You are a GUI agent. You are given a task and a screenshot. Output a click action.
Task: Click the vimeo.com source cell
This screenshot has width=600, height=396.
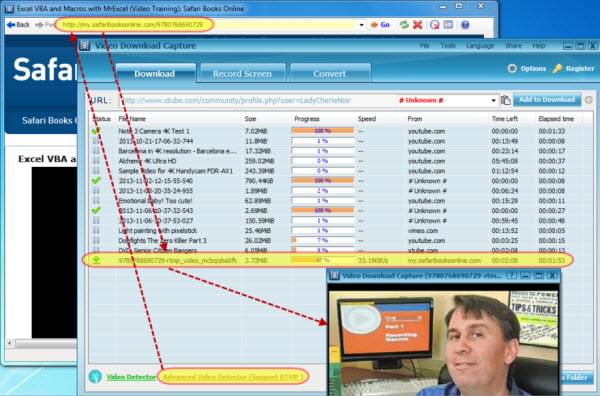(x=423, y=231)
